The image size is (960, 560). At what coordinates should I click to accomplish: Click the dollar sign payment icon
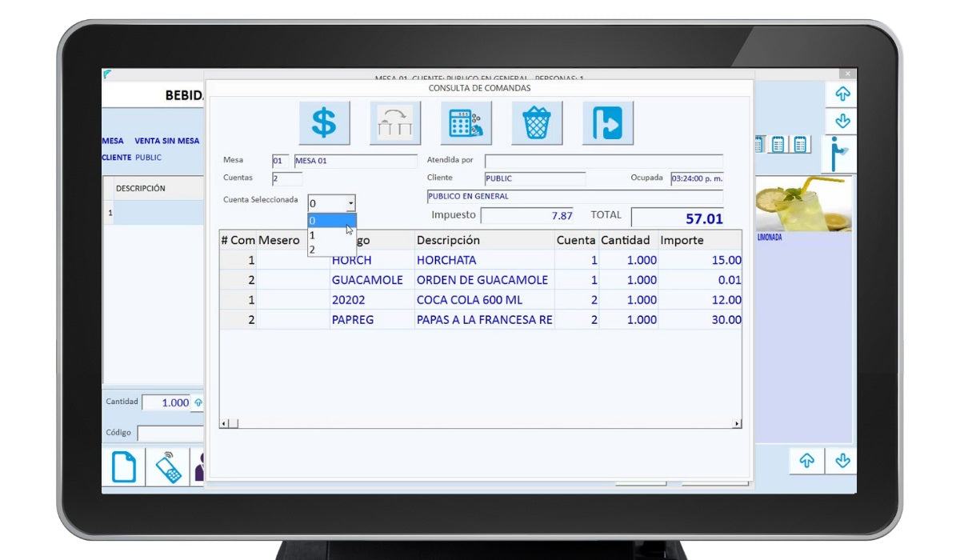click(324, 123)
